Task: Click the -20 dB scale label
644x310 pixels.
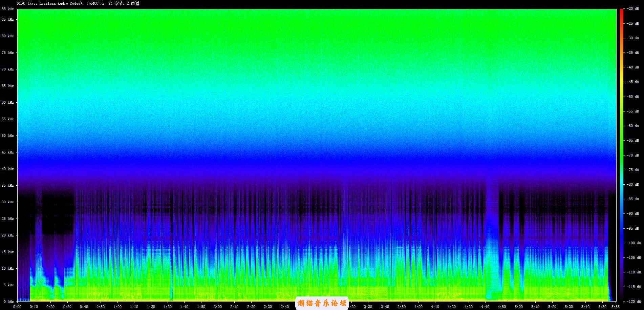Action: 632,8
